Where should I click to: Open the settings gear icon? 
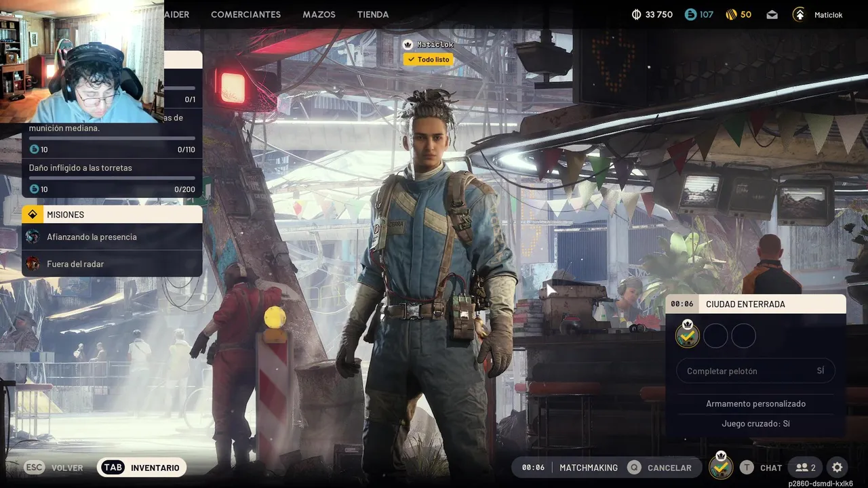coord(837,467)
